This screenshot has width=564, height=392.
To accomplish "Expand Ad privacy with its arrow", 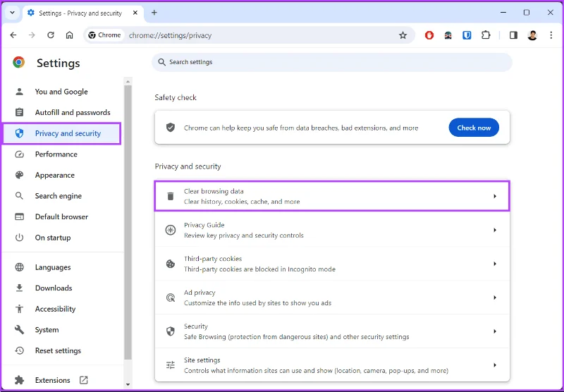I will click(x=495, y=298).
